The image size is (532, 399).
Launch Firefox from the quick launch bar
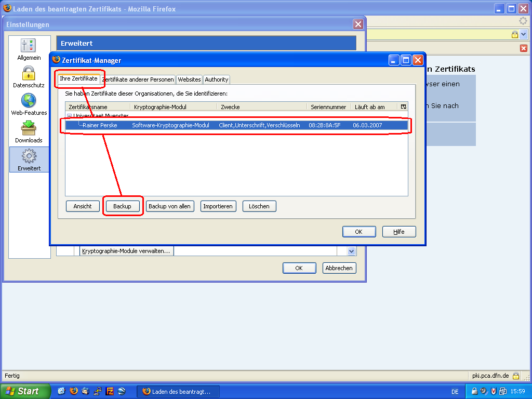click(74, 391)
